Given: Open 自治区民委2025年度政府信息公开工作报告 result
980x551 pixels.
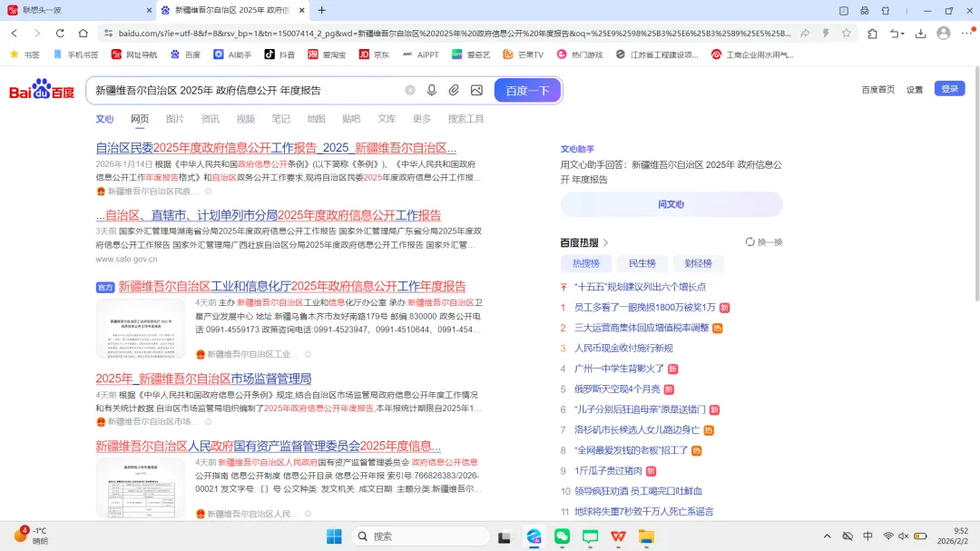Looking at the screenshot, I should click(276, 148).
